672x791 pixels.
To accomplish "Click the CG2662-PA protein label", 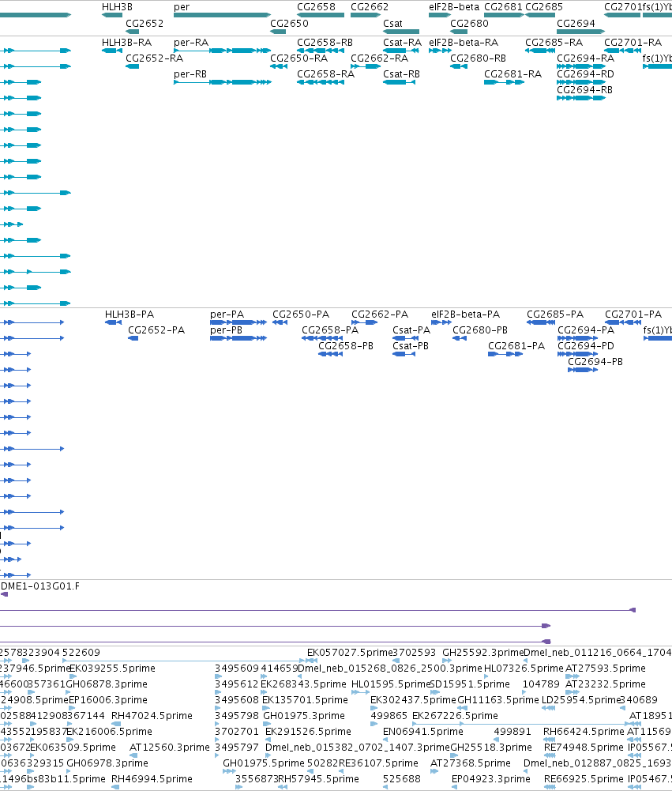I will (x=380, y=315).
